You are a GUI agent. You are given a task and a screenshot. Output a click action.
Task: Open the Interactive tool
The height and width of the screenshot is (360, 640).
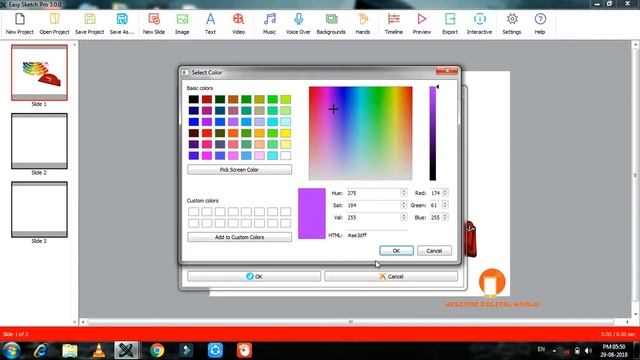point(479,24)
